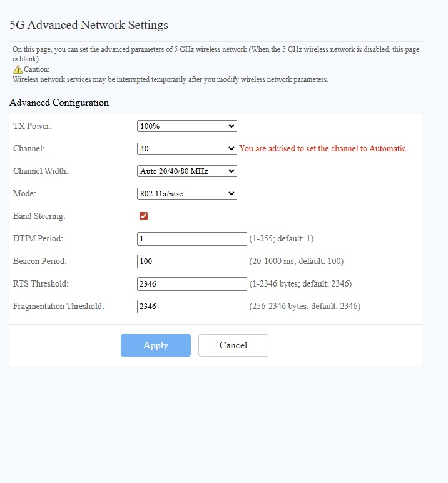
Task: Click the TX Power label
Action: 33,126
